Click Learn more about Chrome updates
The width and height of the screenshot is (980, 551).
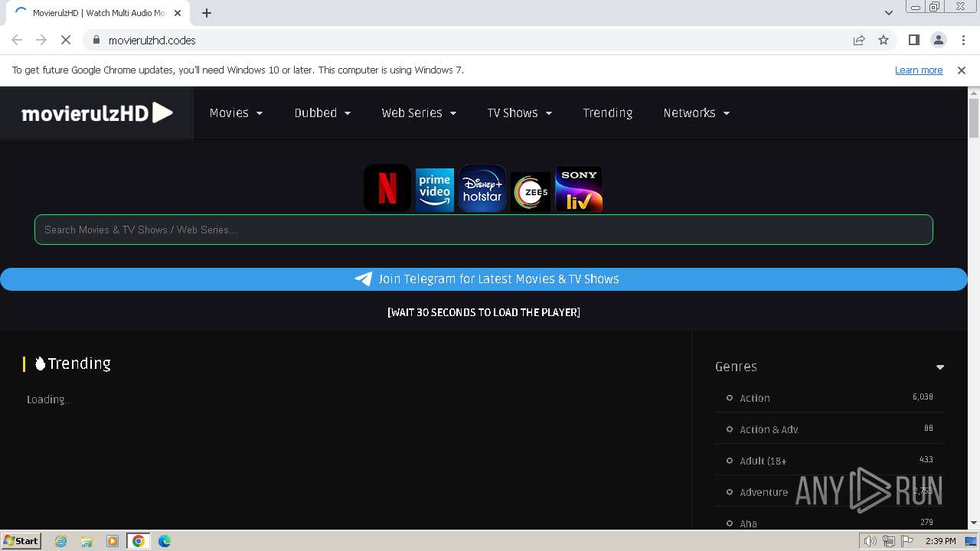point(919,70)
